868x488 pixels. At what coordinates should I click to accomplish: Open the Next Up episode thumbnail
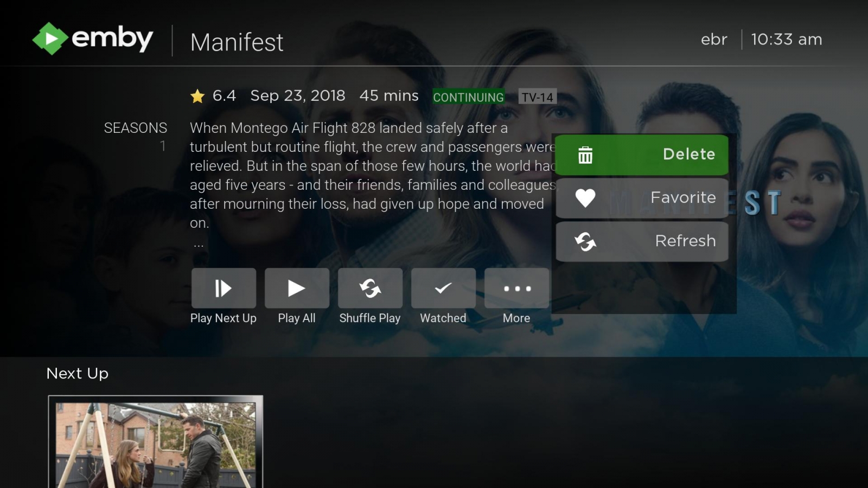tap(156, 442)
